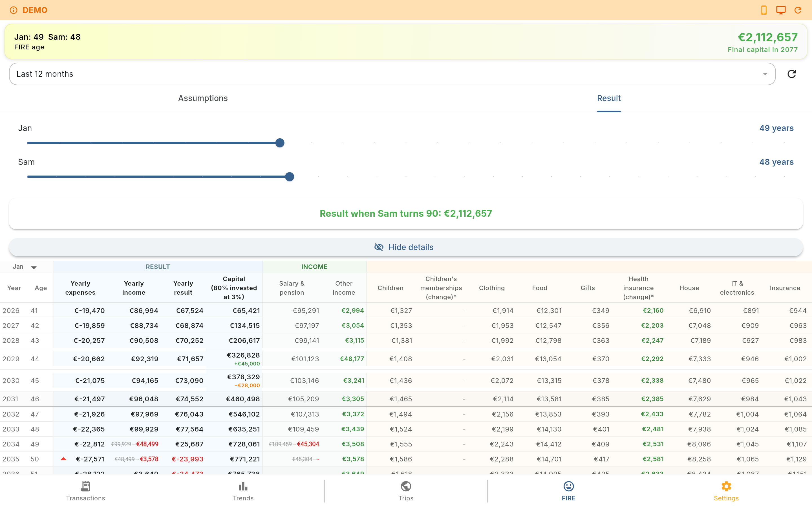Click the 48 years label for Sam
Viewport: 812px width, 508px height.
point(776,162)
